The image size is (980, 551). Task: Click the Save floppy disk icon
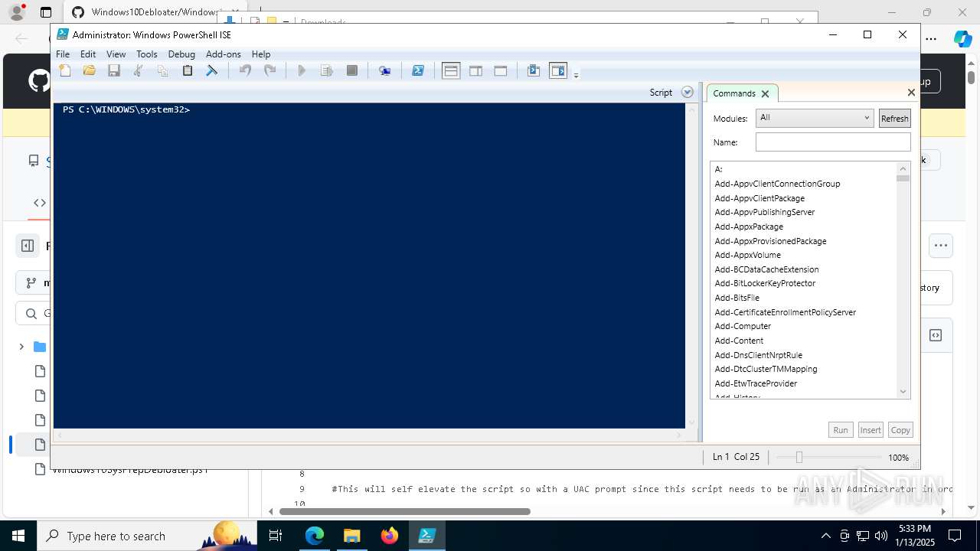pos(114,70)
